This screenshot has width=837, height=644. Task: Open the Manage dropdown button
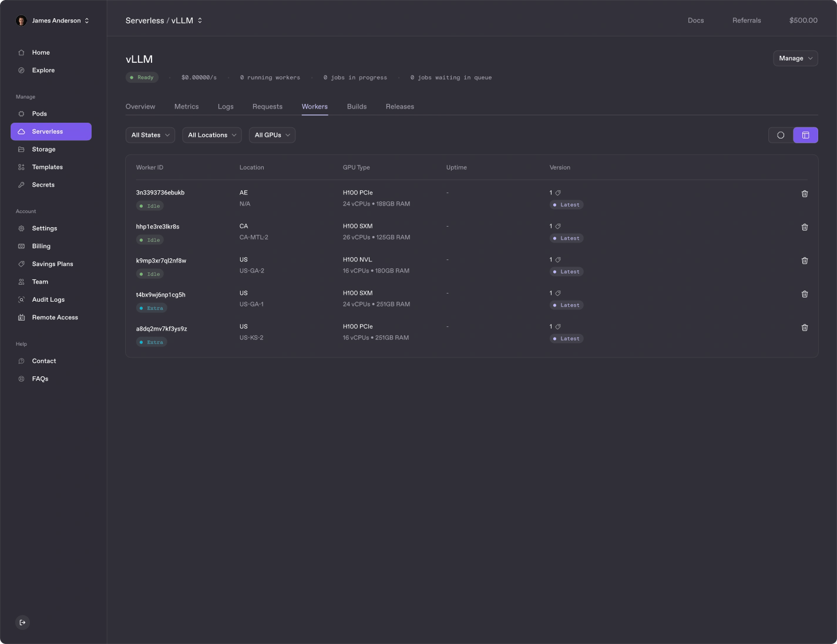coord(795,58)
